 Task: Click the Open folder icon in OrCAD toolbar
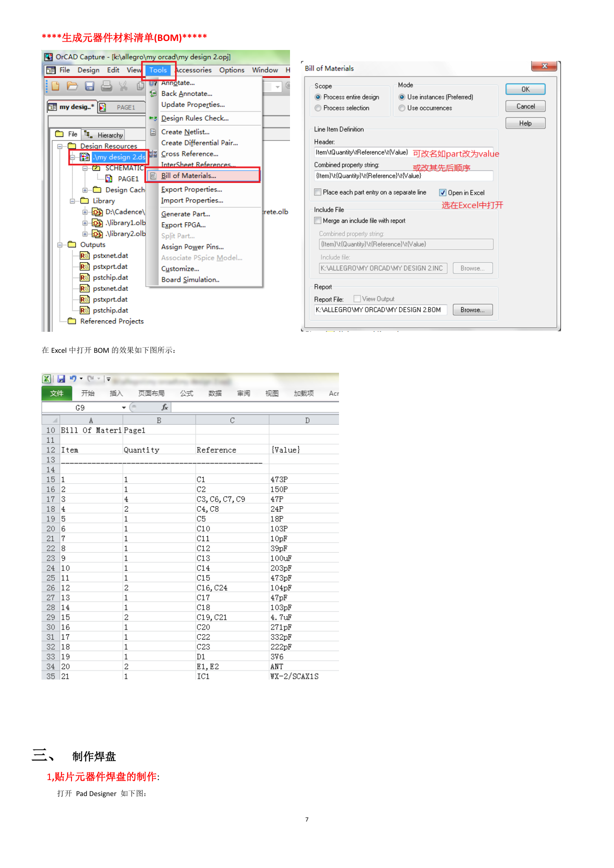point(72,86)
